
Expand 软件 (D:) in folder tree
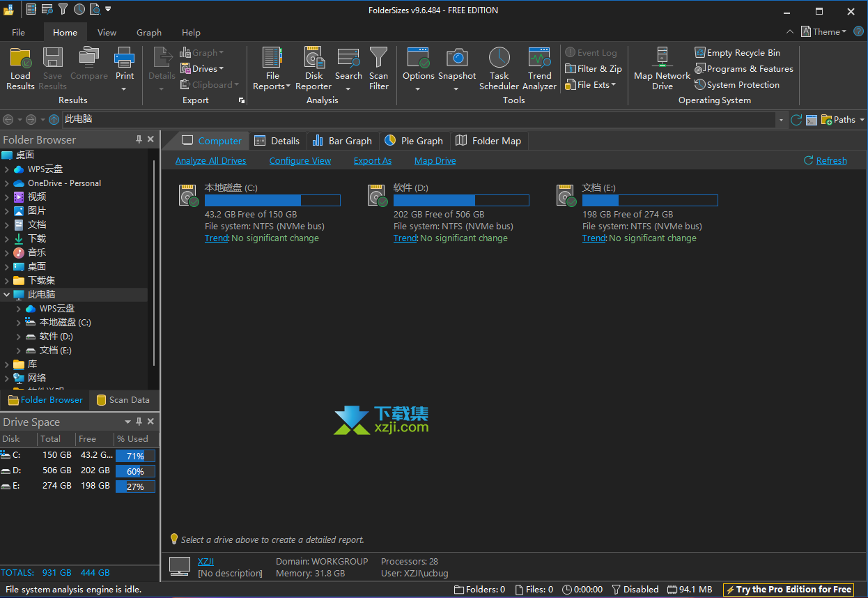click(x=19, y=337)
